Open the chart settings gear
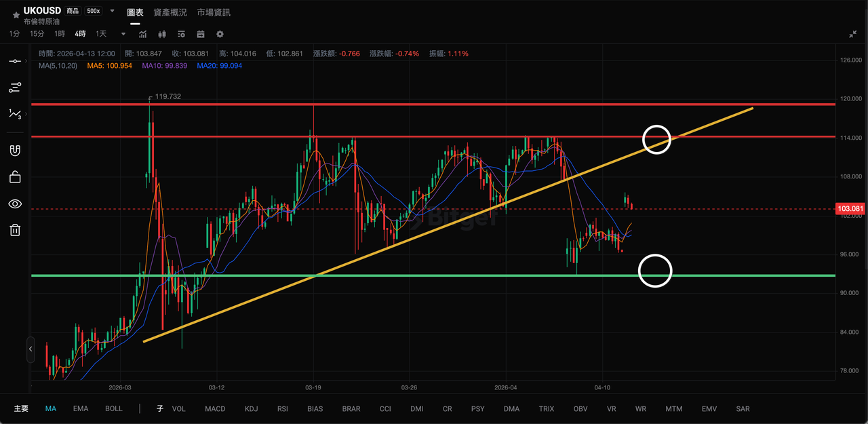 (219, 34)
